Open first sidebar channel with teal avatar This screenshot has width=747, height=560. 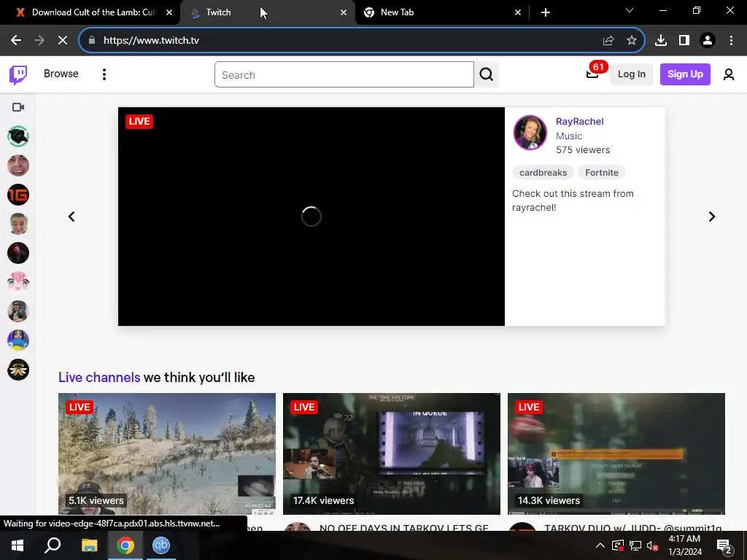[x=18, y=136]
